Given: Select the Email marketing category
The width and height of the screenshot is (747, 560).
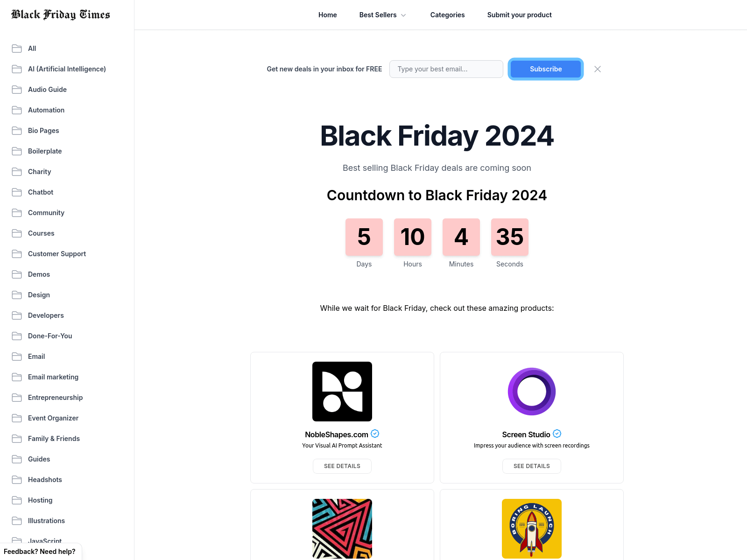Looking at the screenshot, I should [53, 377].
